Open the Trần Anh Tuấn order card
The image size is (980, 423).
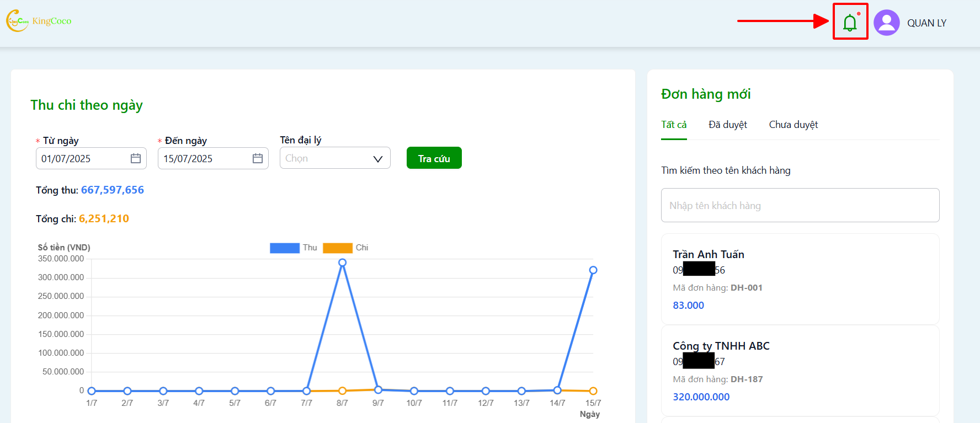click(800, 279)
